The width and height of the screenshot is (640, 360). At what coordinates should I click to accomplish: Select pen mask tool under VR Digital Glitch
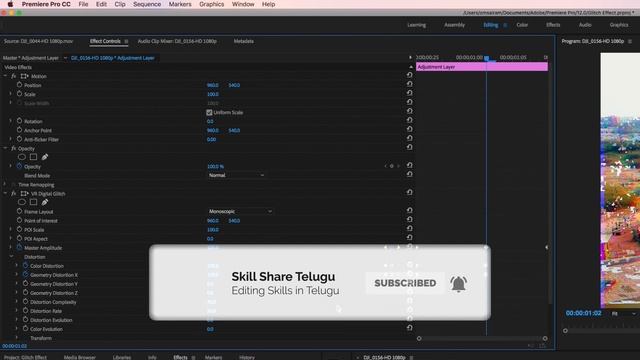point(45,202)
